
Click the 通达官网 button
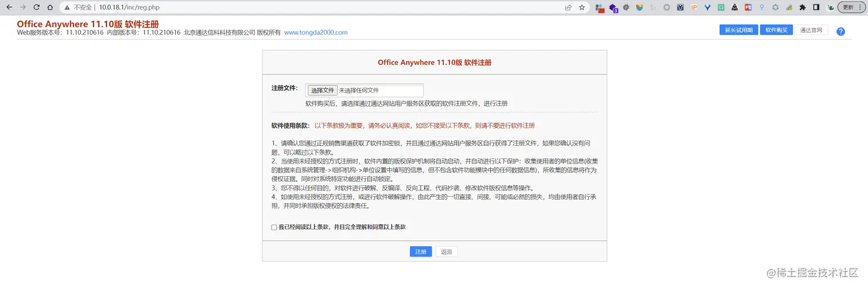coord(811,30)
